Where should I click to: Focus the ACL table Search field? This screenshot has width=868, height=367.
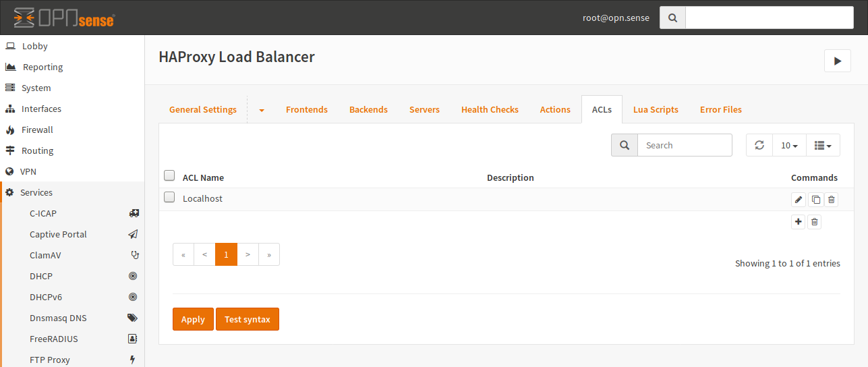click(x=685, y=145)
